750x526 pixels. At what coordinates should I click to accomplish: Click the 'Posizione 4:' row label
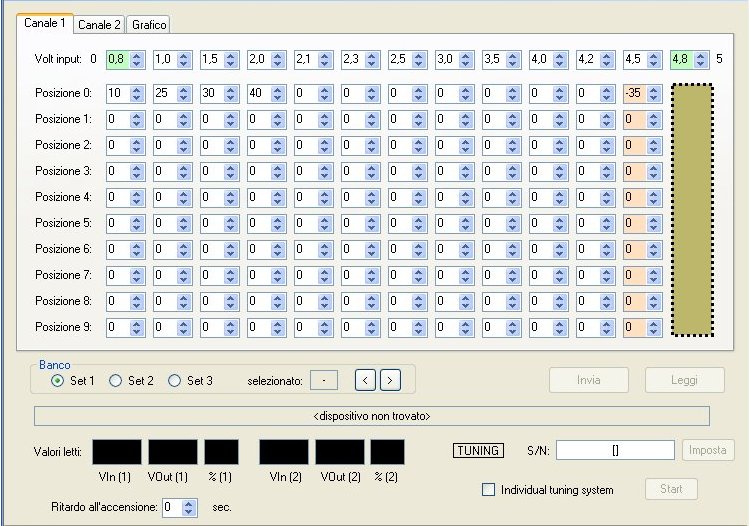pos(63,197)
